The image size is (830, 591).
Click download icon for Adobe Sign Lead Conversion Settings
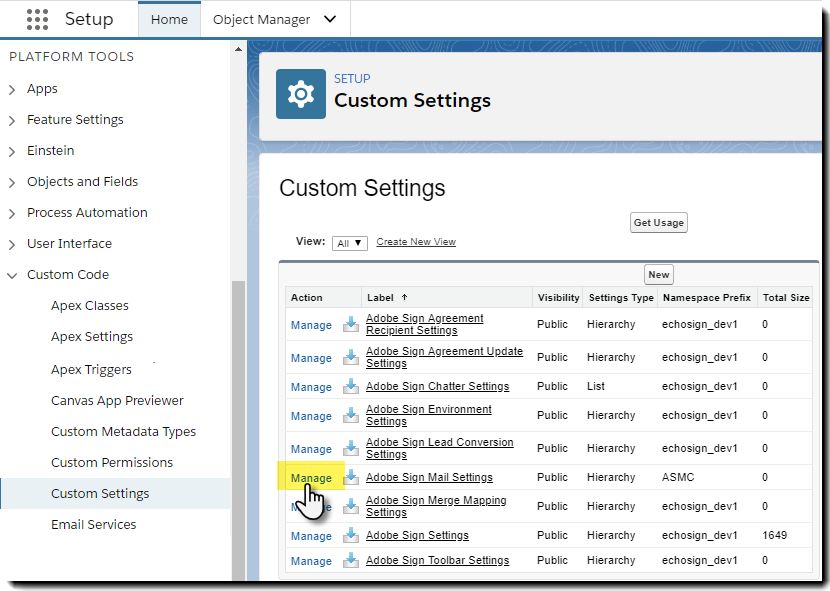coord(350,448)
